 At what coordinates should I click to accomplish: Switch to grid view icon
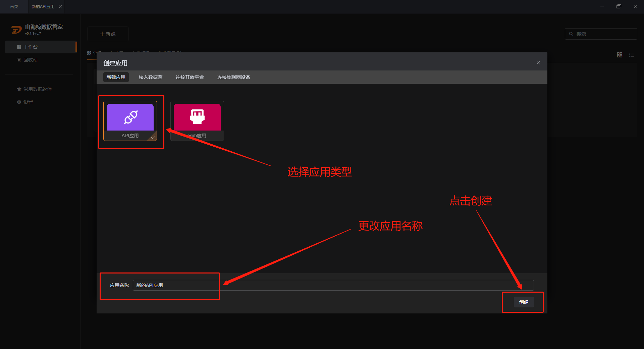(620, 55)
